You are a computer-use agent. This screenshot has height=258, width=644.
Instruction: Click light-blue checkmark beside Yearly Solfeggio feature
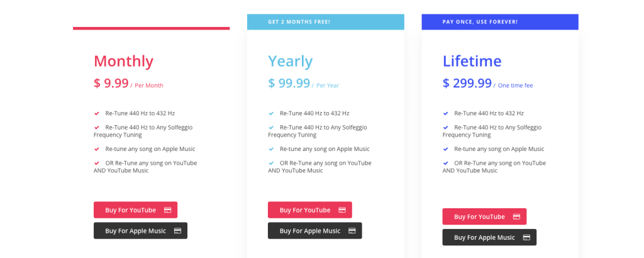(x=271, y=127)
